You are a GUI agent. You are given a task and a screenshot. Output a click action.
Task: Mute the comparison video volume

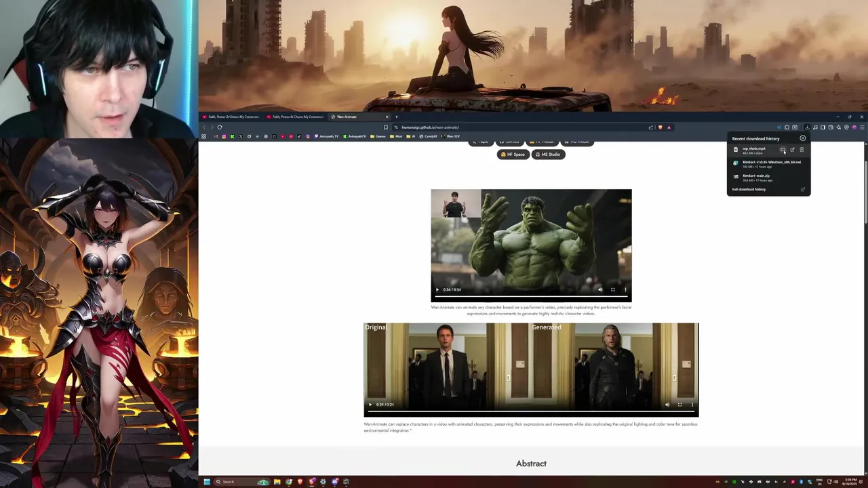(x=667, y=405)
